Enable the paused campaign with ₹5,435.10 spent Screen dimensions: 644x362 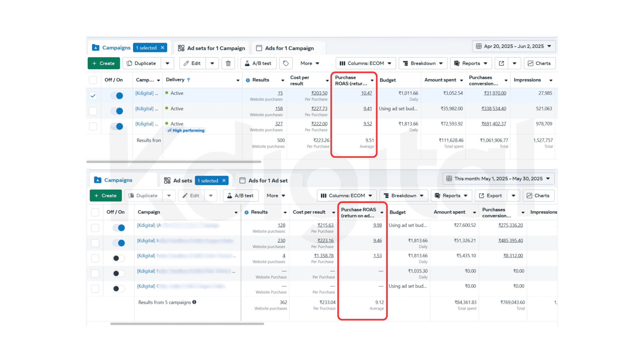point(118,258)
